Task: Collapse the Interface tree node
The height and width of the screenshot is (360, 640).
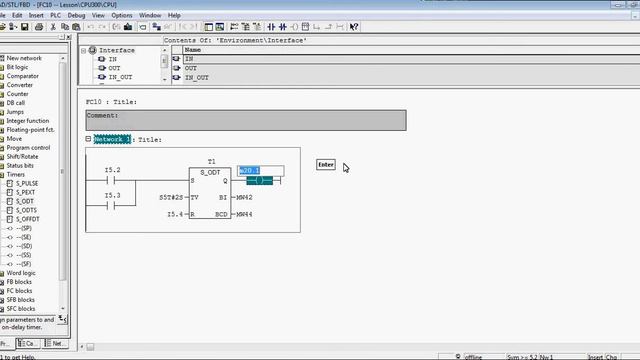Action: (x=83, y=51)
